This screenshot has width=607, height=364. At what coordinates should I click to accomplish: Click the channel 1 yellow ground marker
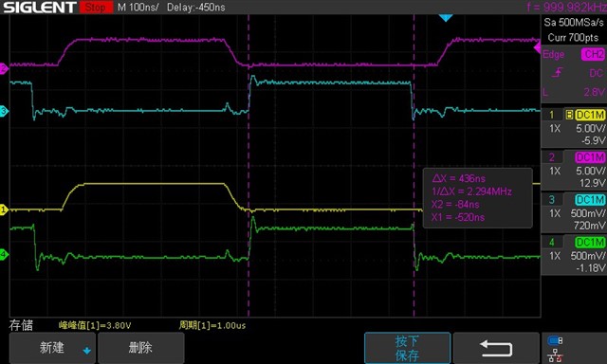pyautogui.click(x=4, y=209)
